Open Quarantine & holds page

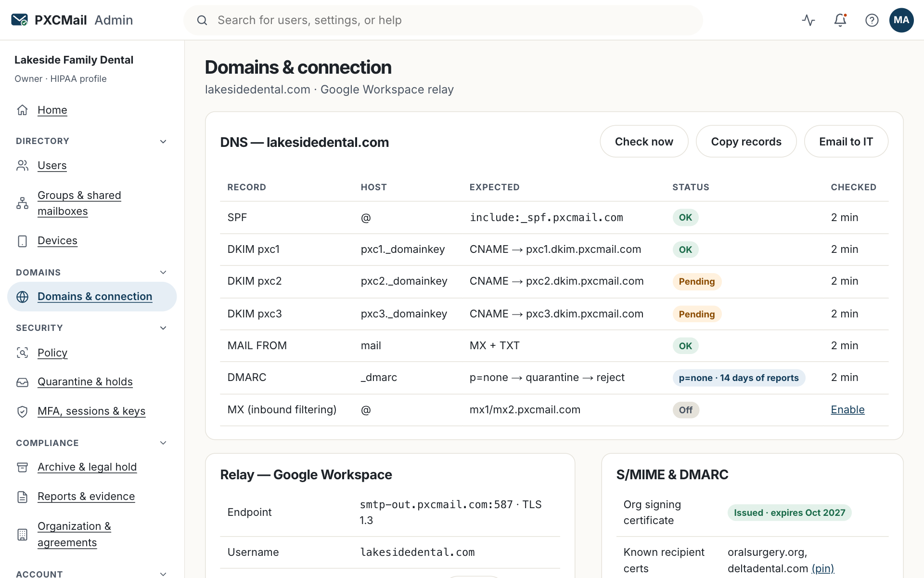coord(85,382)
